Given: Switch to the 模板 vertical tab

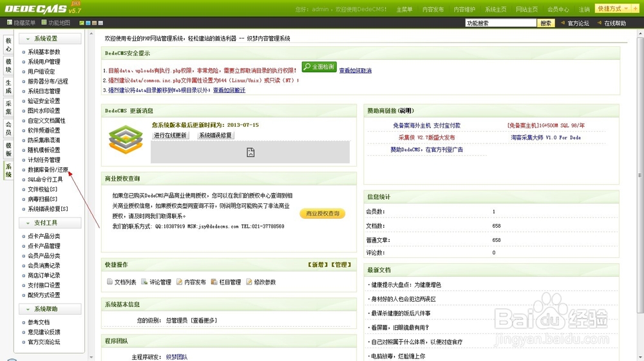Looking at the screenshot, I should [x=8, y=149].
